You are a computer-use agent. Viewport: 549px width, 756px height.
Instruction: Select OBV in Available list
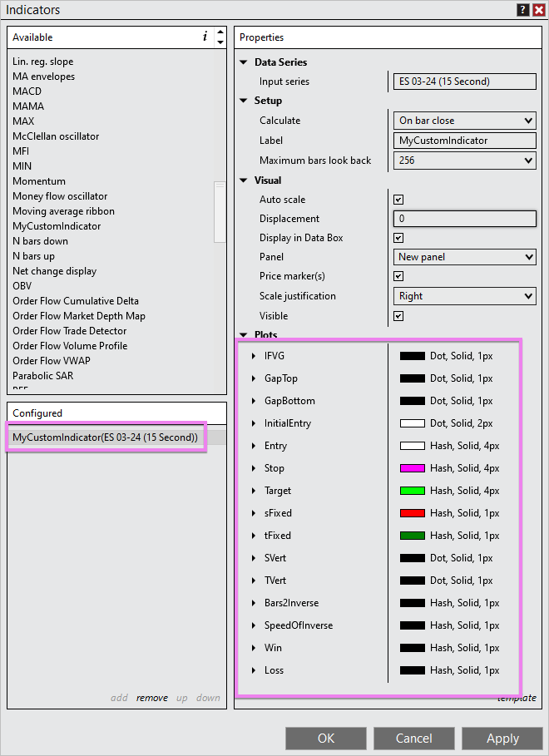(x=22, y=286)
